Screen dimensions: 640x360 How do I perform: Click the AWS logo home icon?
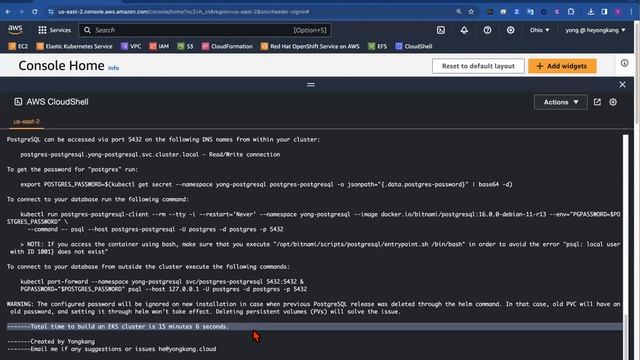point(15,29)
